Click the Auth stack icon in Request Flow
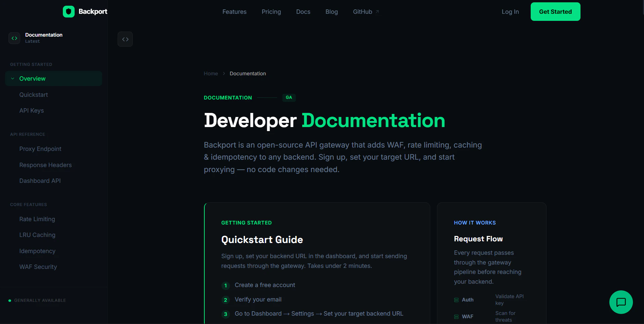Viewport: 644px width, 324px height. 456,299
